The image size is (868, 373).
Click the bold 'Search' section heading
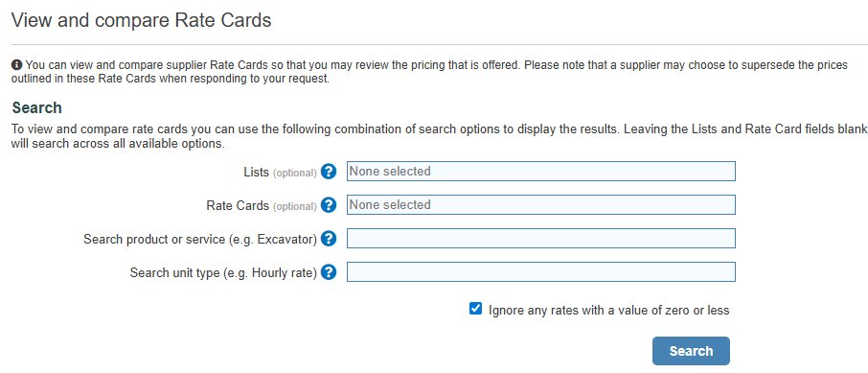pyautogui.click(x=37, y=107)
